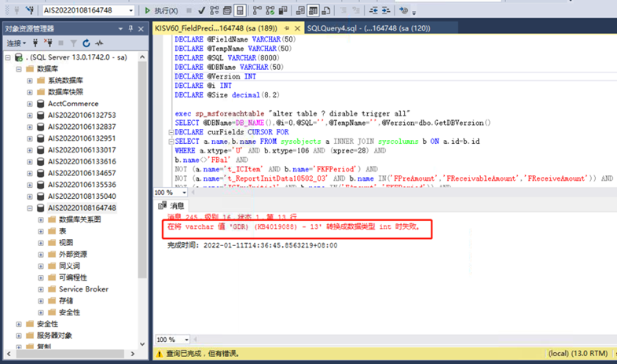Collapse the AIS20220108164748 database node
617x364 pixels.
click(x=30, y=208)
